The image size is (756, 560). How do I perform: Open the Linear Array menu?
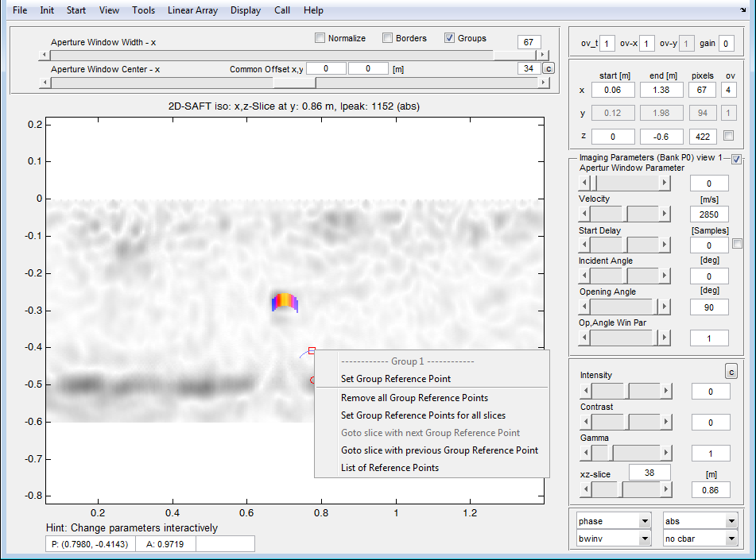pyautogui.click(x=192, y=10)
